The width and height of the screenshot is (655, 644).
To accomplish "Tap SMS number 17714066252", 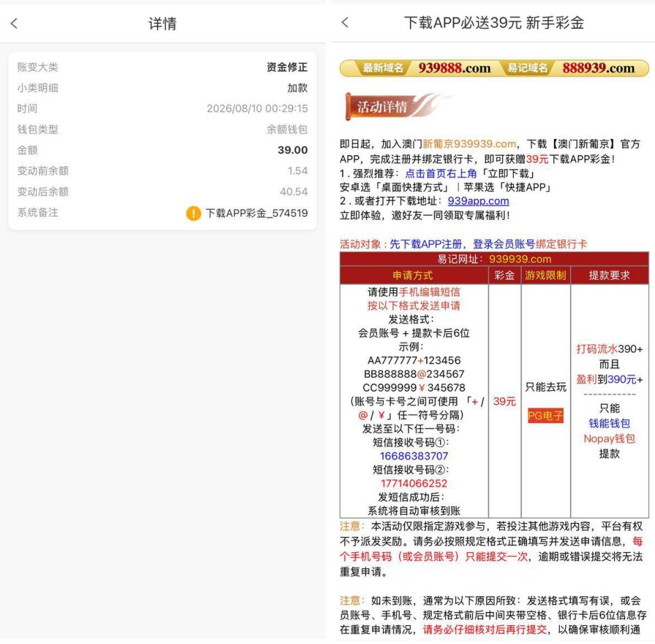I will click(x=414, y=483).
